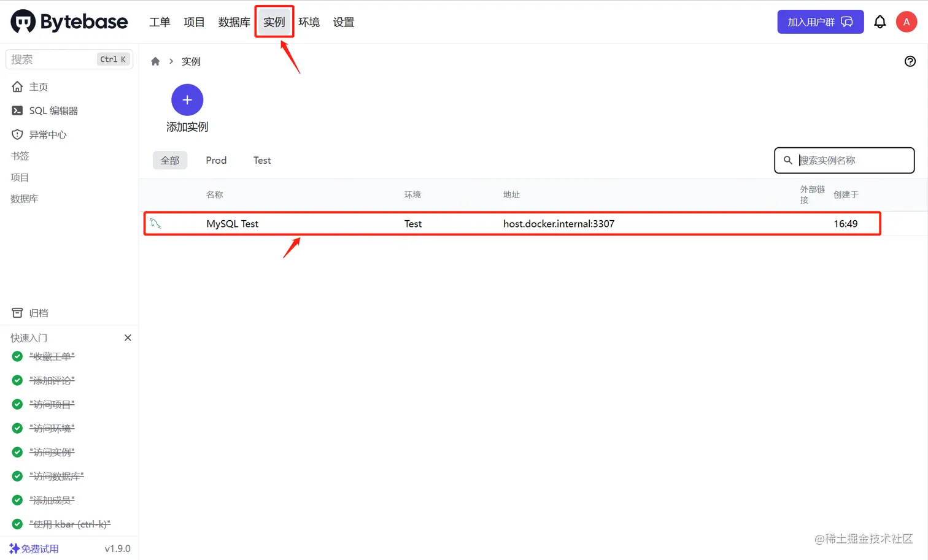
Task: Click the 添加实例 button
Action: click(x=187, y=99)
